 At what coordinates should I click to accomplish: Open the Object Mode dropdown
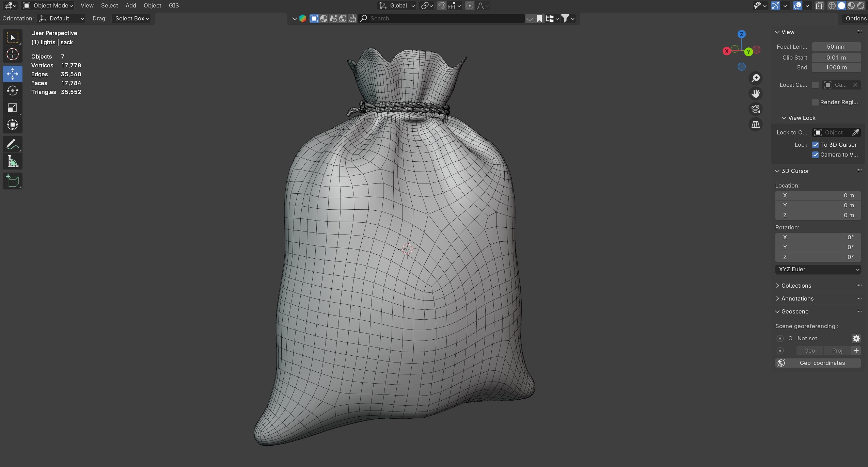[48, 5]
